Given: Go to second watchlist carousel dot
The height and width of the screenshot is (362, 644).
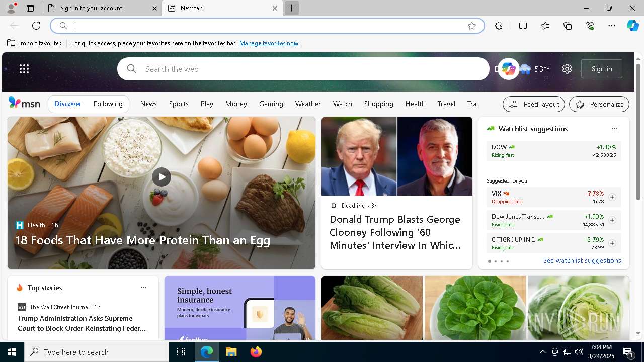Looking at the screenshot, I should [496, 261].
